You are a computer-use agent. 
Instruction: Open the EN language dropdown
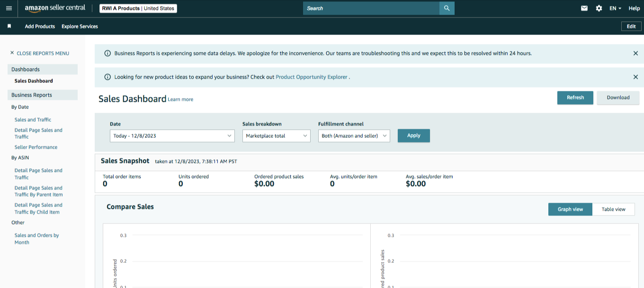click(x=615, y=9)
